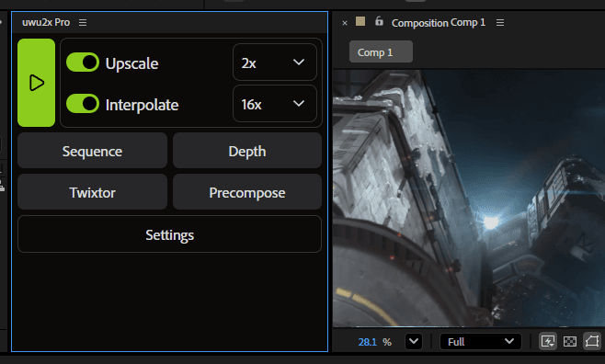
Task: Click the Precompose button
Action: pyautogui.click(x=247, y=191)
